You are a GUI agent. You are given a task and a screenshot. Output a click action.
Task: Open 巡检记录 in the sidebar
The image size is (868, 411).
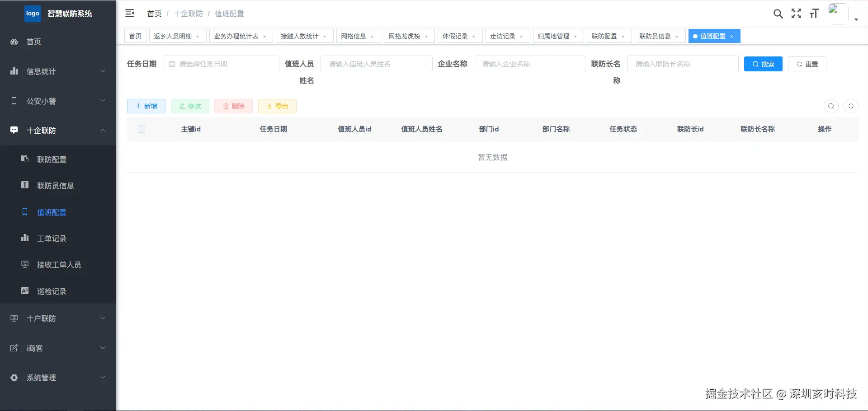[58, 291]
